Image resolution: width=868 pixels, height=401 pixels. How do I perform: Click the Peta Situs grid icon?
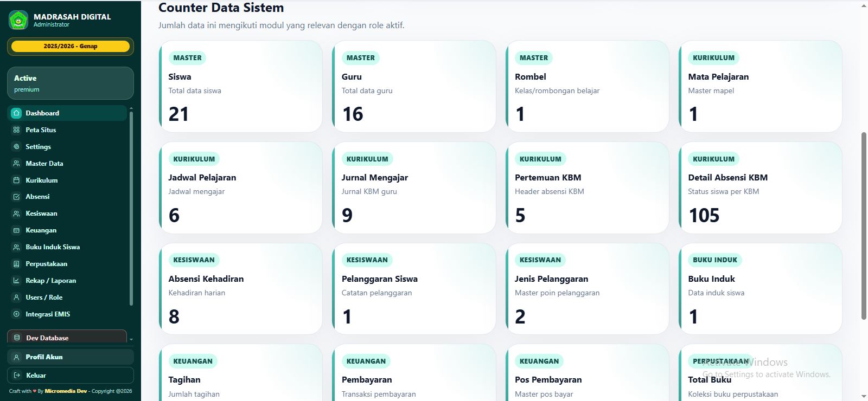click(16, 130)
